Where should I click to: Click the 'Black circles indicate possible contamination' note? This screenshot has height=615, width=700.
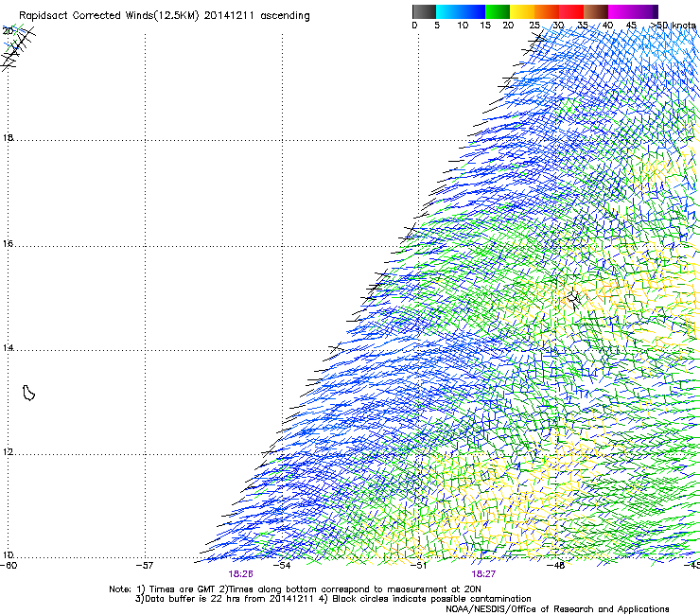point(426,599)
